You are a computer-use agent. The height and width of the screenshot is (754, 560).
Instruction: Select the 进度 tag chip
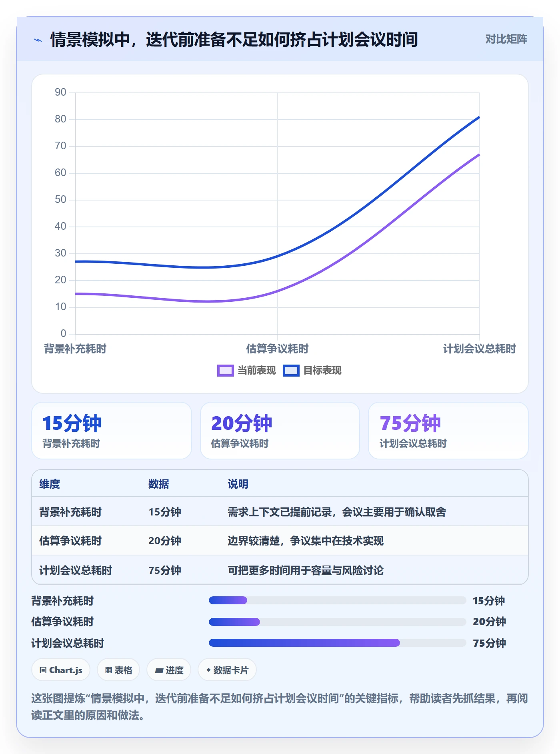click(169, 670)
